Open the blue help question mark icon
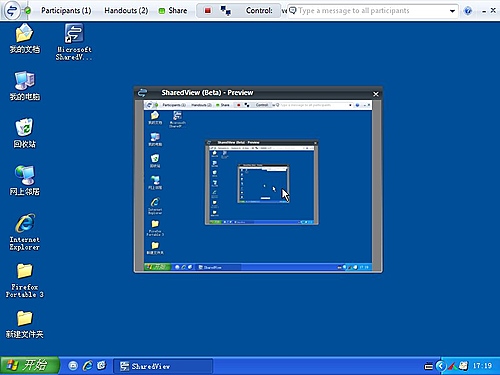The image size is (500, 375). [x=468, y=11]
